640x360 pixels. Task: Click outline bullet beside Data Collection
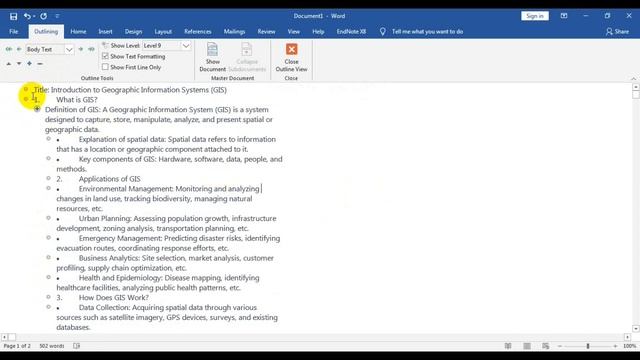click(x=48, y=307)
